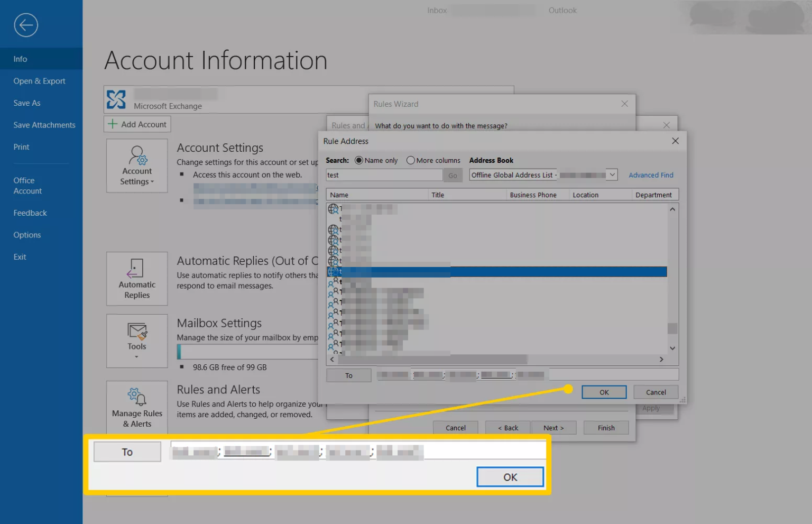Click the horizontal scrollbar thumb

pos(432,360)
